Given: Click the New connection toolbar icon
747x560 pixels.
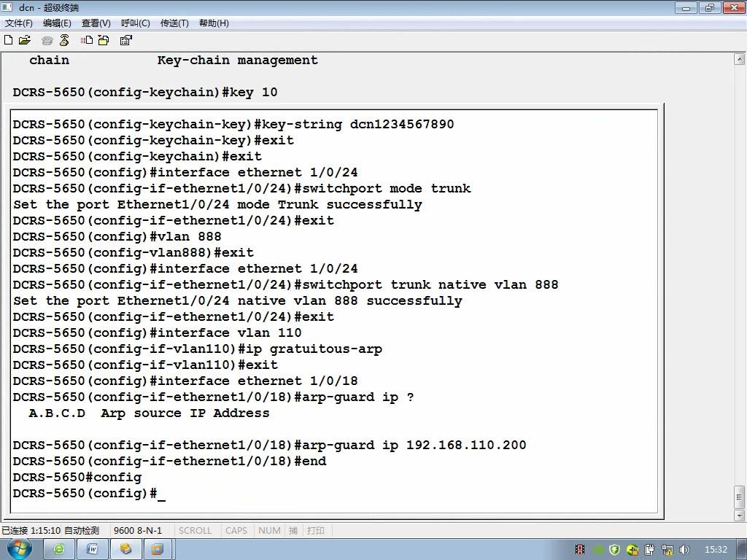Looking at the screenshot, I should coord(8,40).
